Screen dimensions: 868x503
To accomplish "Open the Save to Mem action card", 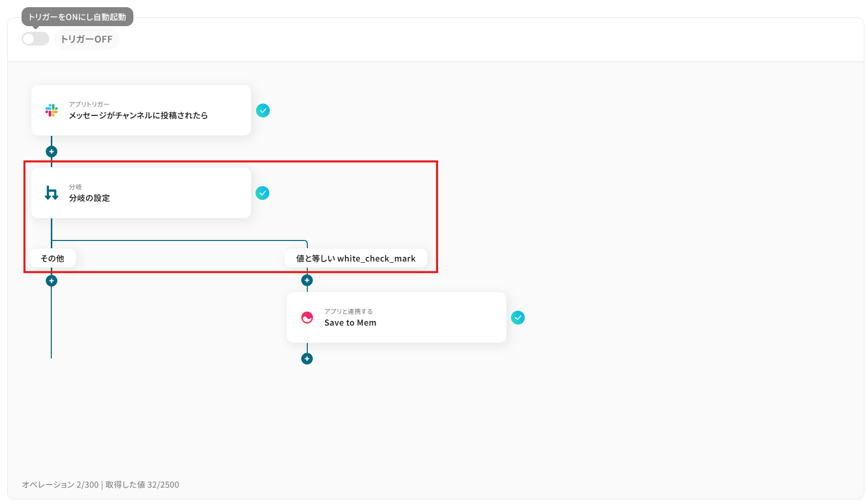I will pyautogui.click(x=397, y=317).
